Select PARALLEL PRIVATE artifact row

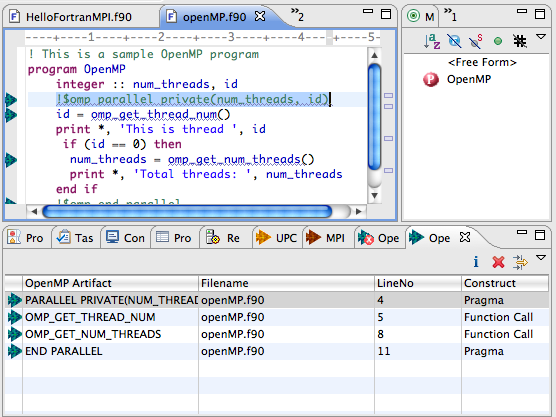[277, 300]
